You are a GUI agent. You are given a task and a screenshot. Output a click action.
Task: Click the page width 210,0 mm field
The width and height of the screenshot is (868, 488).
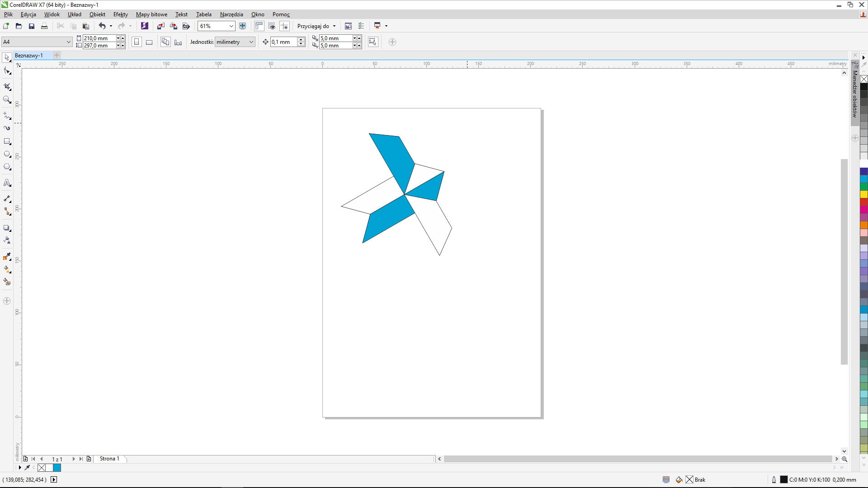point(99,38)
